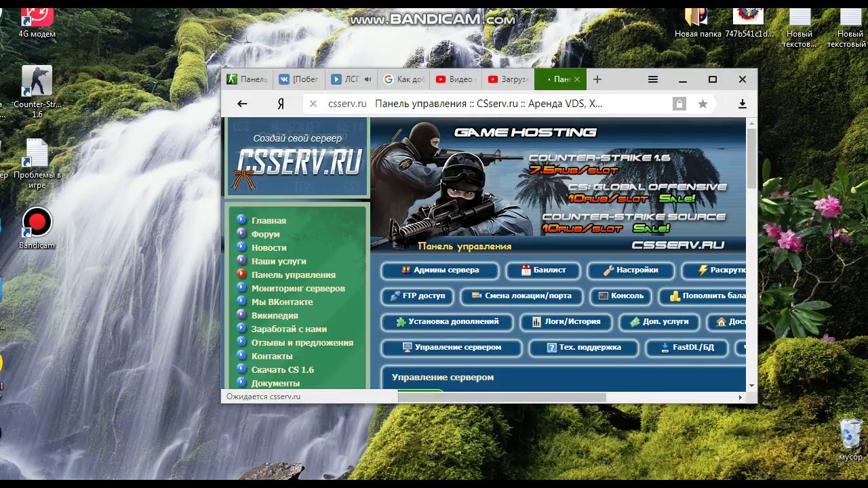The image size is (868, 488).
Task: Mute the ЛСГ tab via speaker icon
Action: [368, 79]
